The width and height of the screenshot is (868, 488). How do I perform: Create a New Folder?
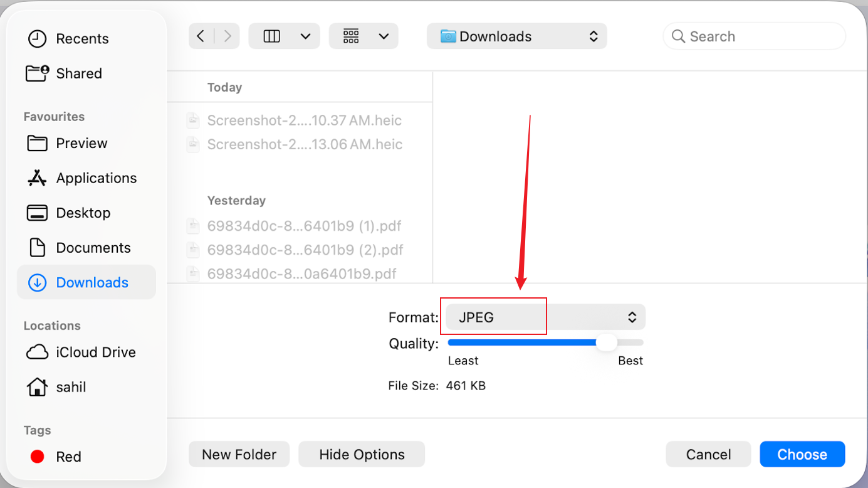click(x=239, y=454)
